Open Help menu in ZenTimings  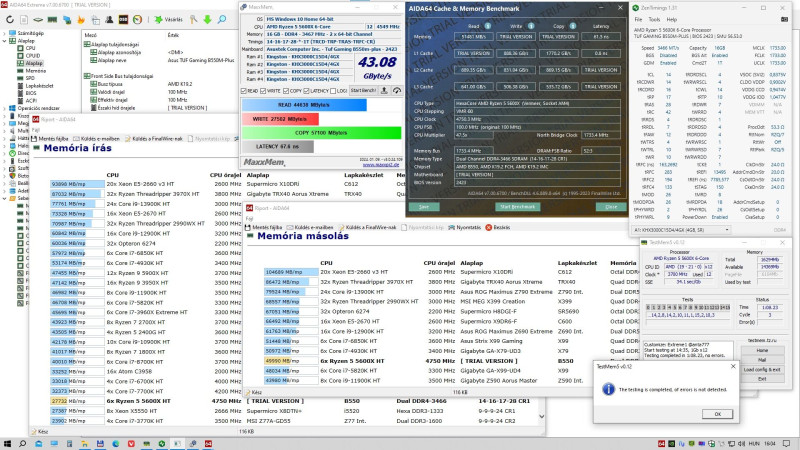pos(672,19)
